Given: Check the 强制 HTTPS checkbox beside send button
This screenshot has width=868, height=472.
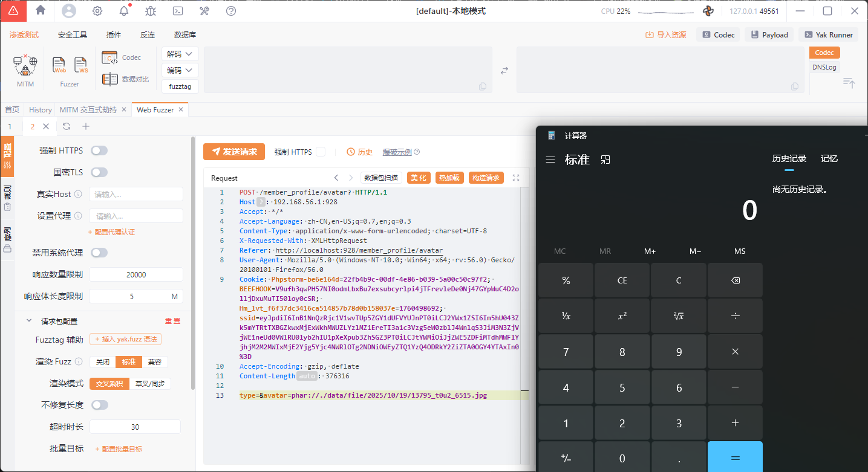Looking at the screenshot, I should coord(321,152).
